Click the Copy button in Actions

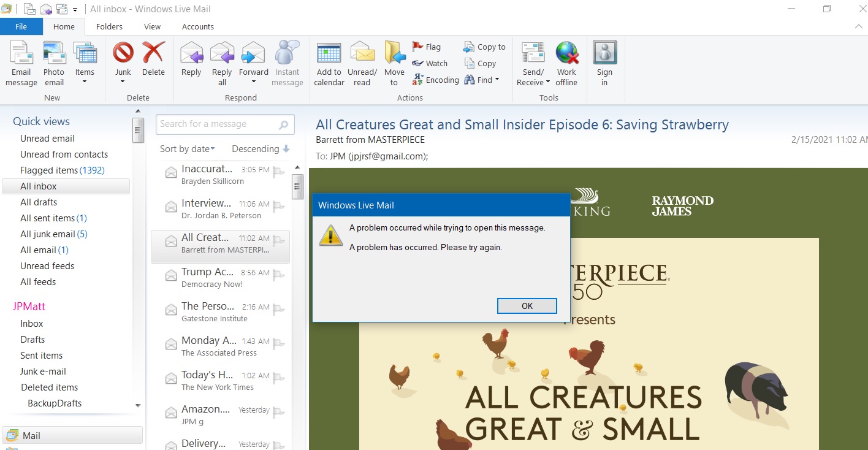point(480,63)
